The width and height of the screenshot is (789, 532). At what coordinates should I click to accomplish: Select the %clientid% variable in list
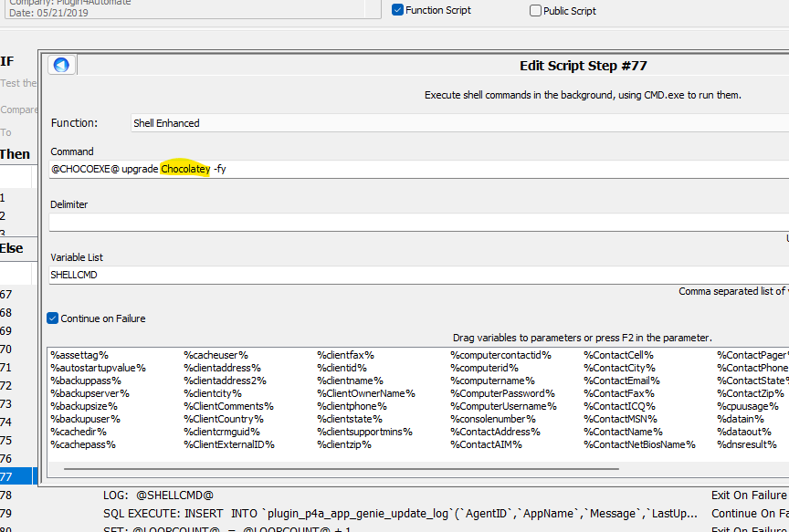[342, 368]
